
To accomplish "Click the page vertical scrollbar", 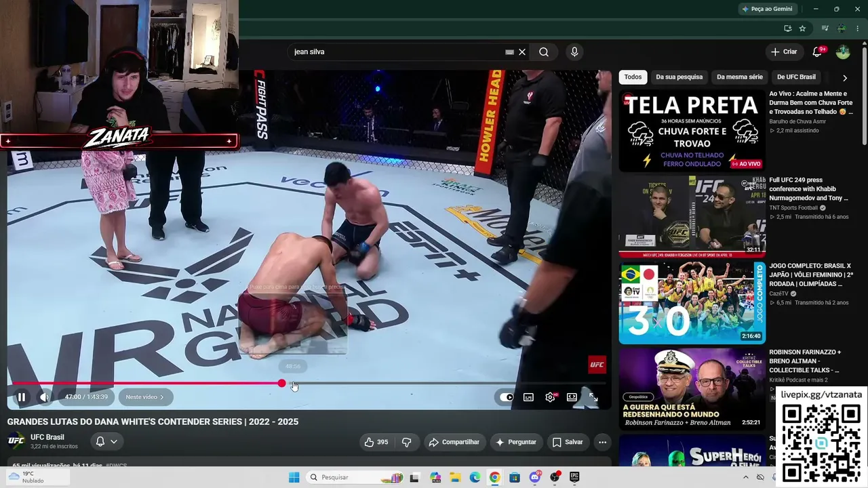I will (x=864, y=96).
